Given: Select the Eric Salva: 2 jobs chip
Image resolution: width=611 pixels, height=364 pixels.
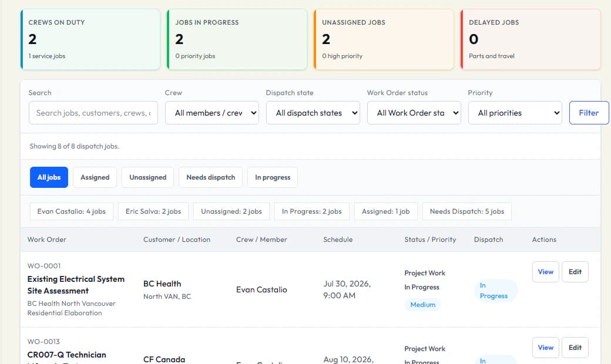Looking at the screenshot, I should (x=153, y=211).
